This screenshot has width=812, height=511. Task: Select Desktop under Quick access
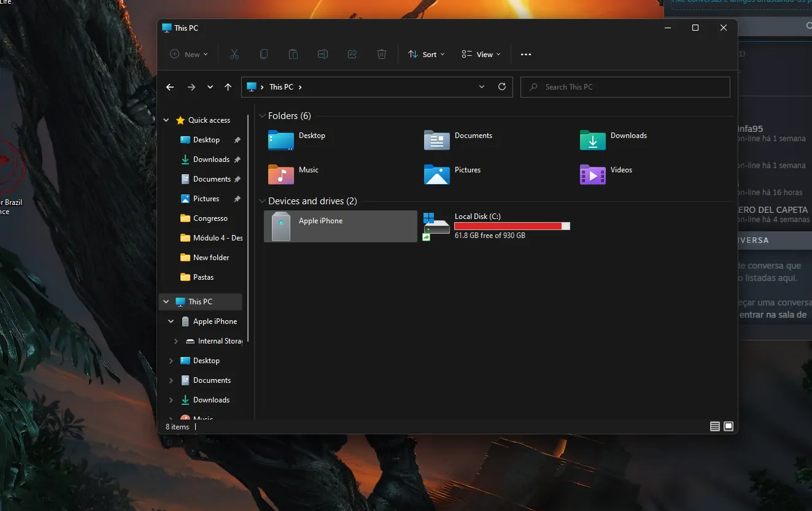206,140
